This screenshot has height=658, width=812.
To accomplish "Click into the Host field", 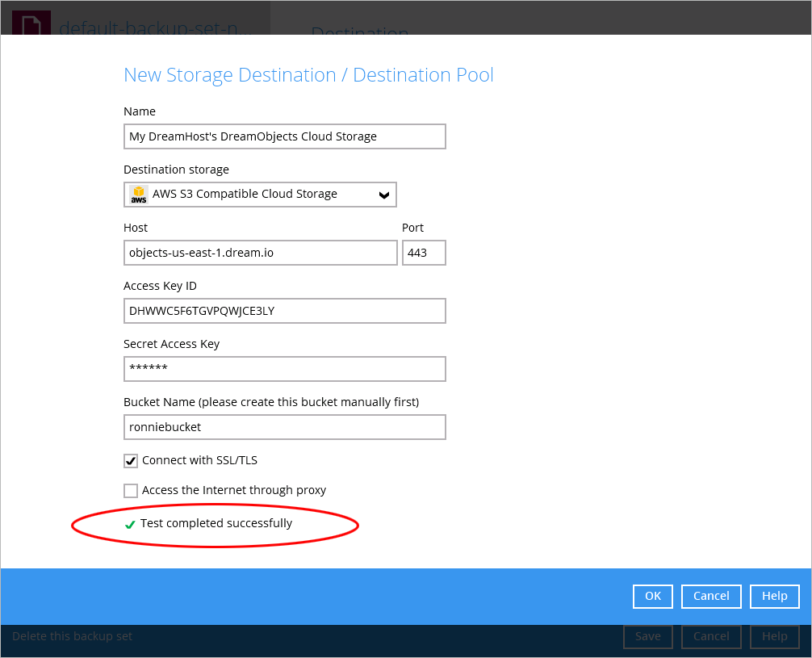I will [260, 253].
